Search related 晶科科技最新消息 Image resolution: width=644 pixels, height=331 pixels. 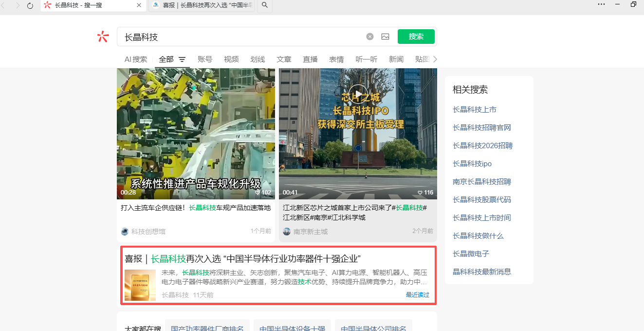482,272
